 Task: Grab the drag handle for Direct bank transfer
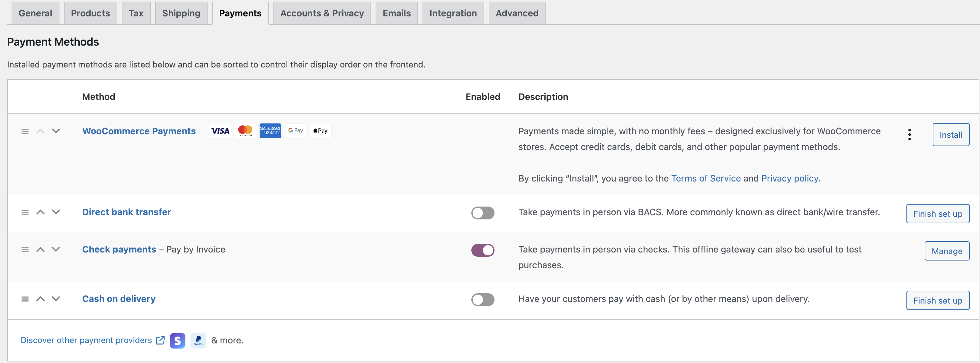[x=25, y=212]
